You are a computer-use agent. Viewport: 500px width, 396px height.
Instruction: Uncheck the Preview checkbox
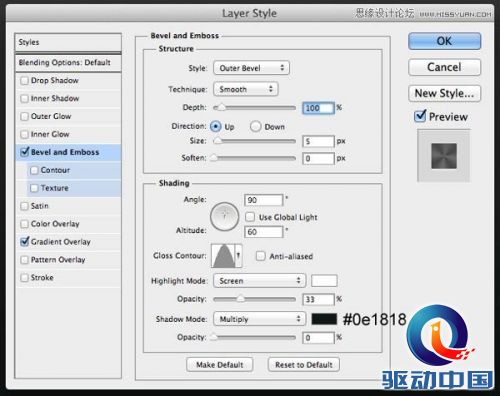[420, 116]
